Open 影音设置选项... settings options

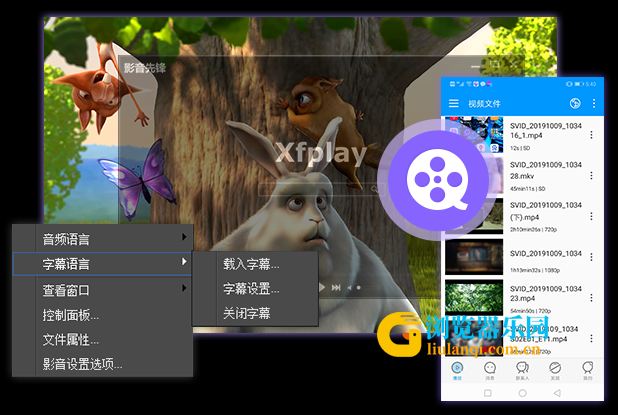coord(103,364)
